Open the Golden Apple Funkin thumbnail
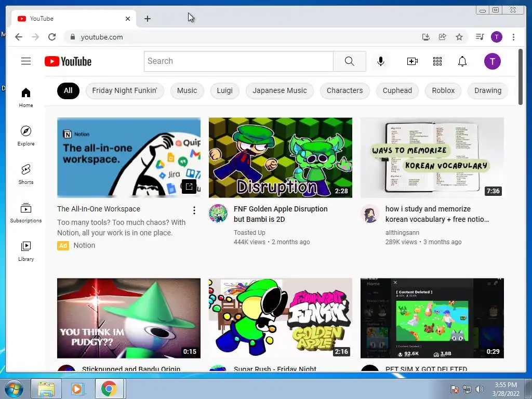The width and height of the screenshot is (532, 399). click(x=280, y=318)
